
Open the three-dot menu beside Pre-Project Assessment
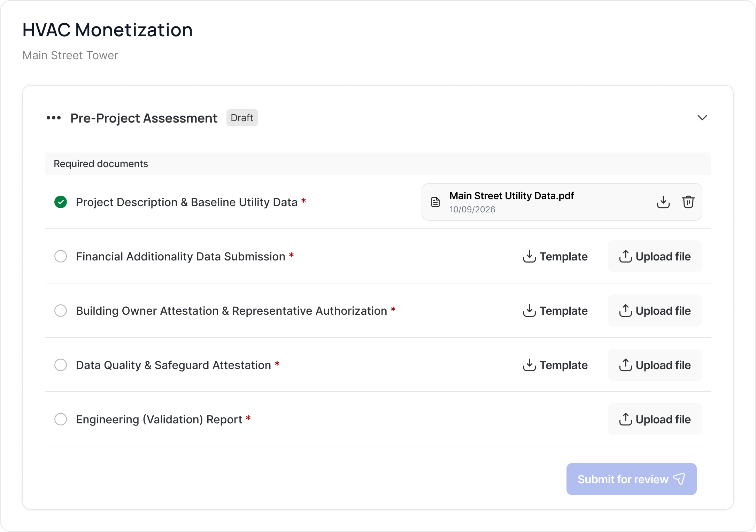point(54,118)
